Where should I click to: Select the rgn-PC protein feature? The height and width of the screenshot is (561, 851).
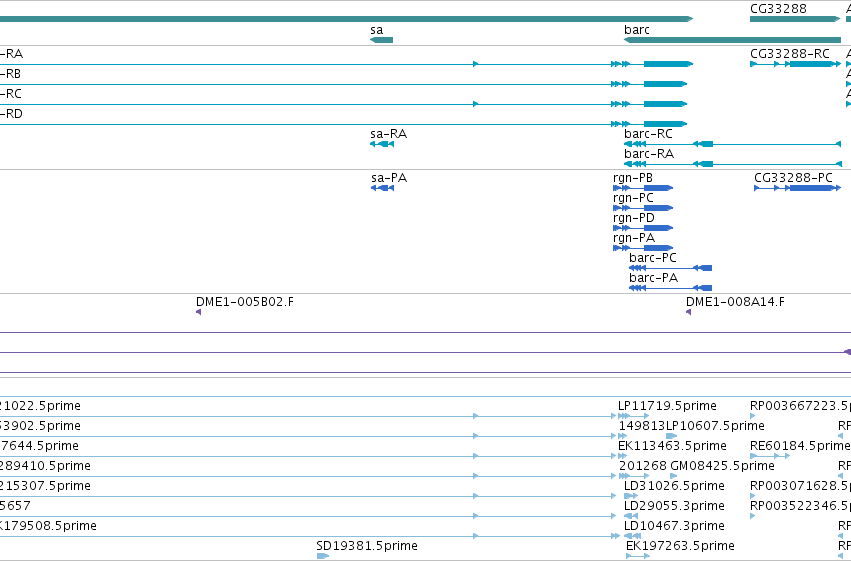tap(643, 208)
